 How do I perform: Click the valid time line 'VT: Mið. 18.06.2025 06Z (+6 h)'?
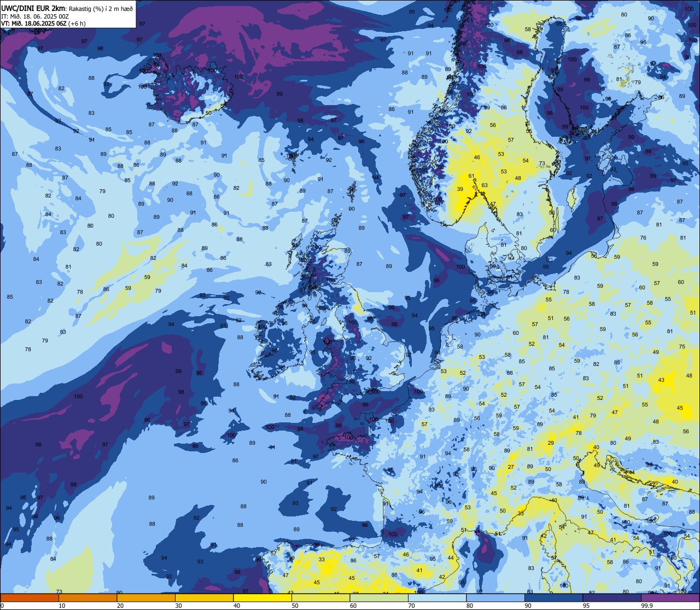tap(43, 24)
